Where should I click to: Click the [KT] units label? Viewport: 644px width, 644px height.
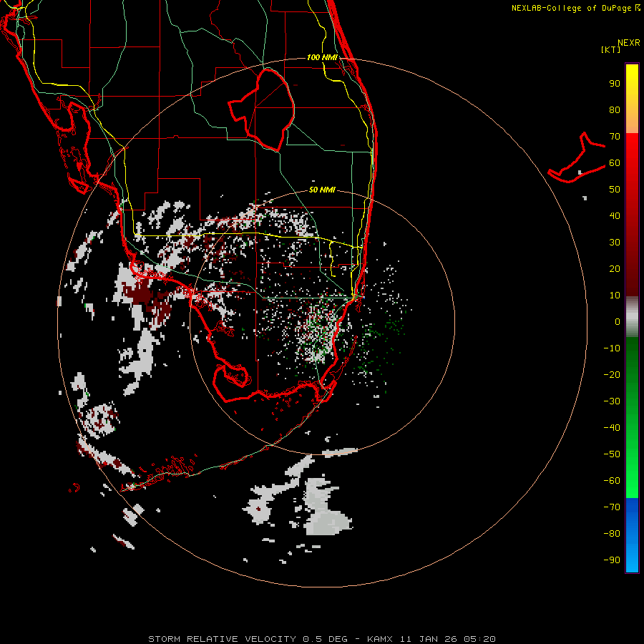610,49
